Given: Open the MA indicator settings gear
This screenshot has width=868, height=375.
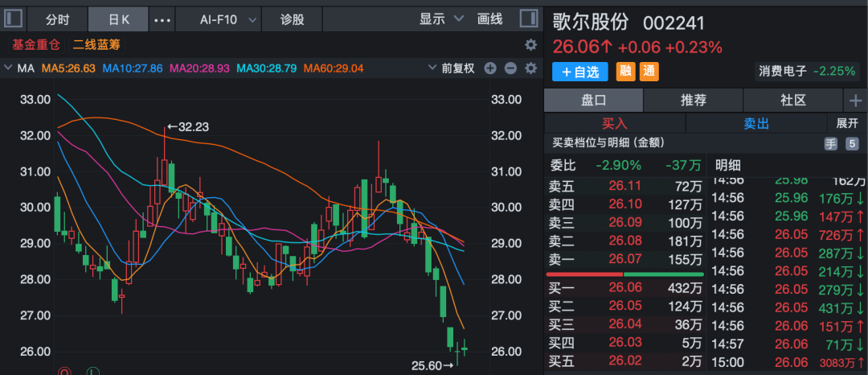Looking at the screenshot, I should 530,69.
